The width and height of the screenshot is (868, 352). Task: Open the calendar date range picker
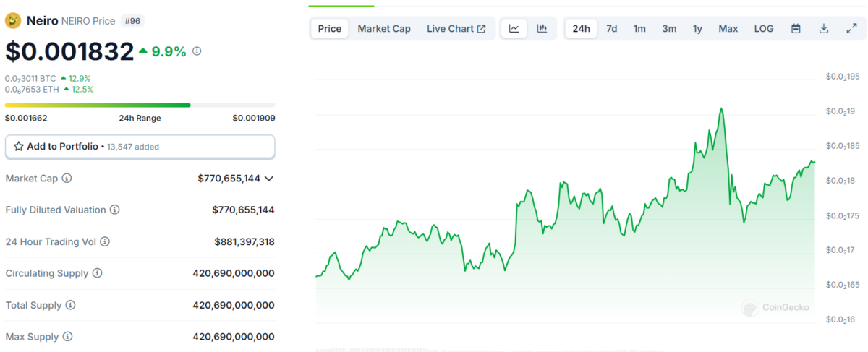tap(796, 29)
